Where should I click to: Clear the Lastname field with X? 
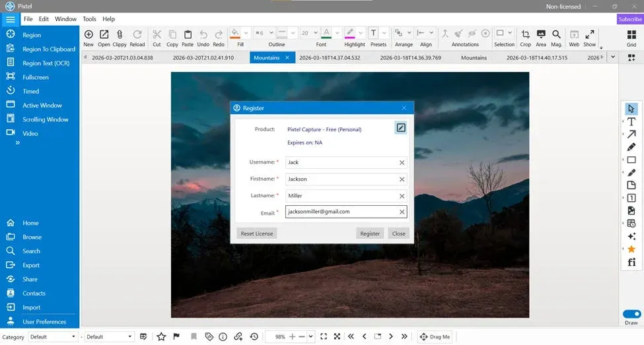point(402,196)
